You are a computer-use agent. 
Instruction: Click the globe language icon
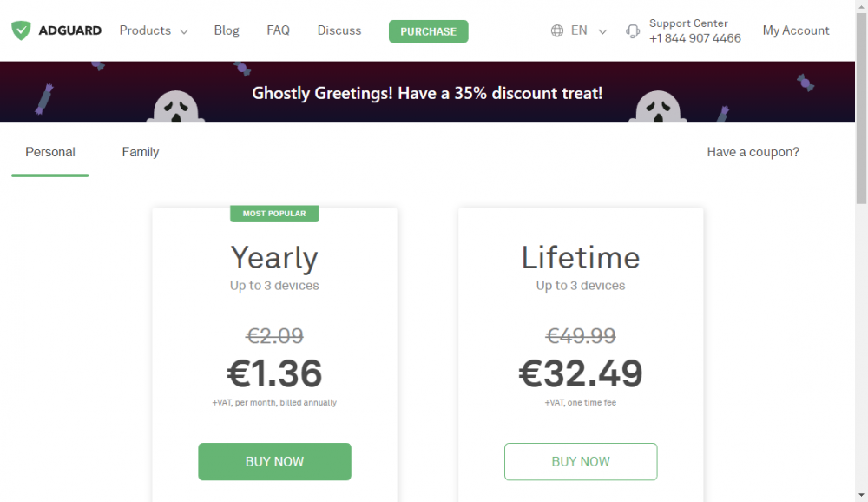click(557, 30)
